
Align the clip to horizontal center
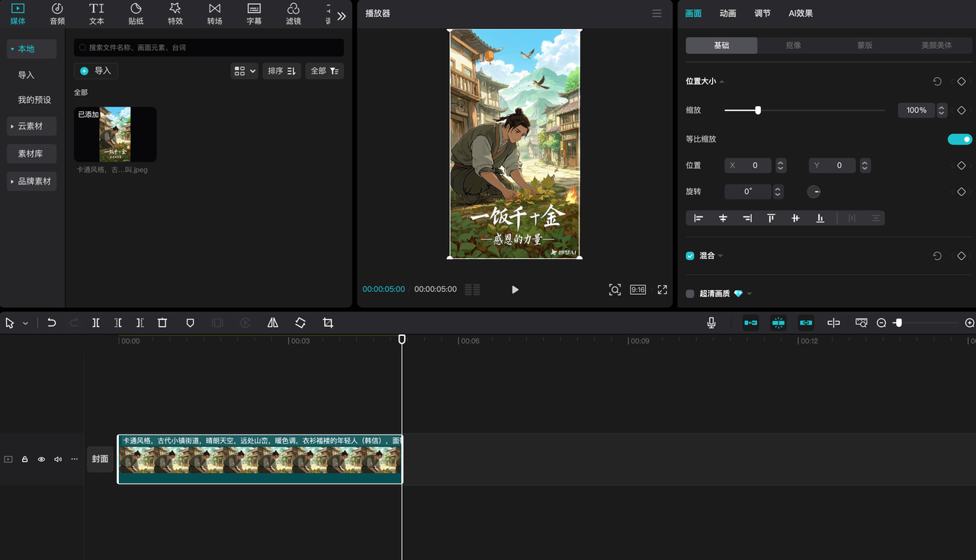tap(723, 218)
